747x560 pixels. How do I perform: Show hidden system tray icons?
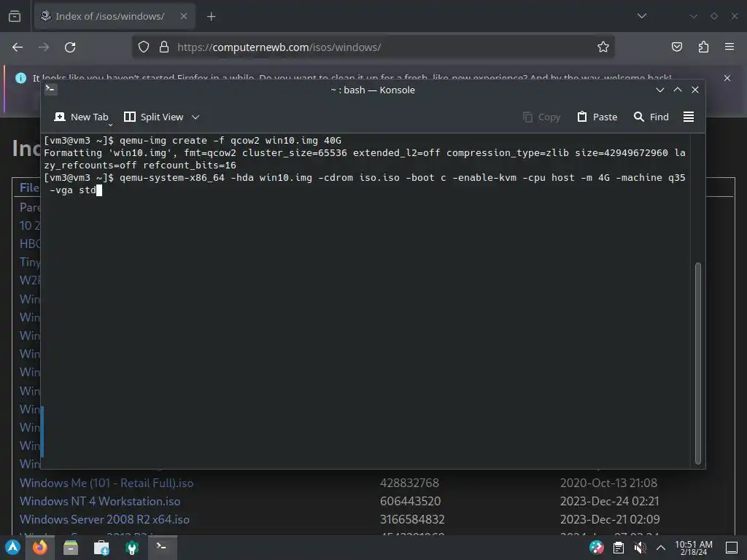[x=661, y=548]
